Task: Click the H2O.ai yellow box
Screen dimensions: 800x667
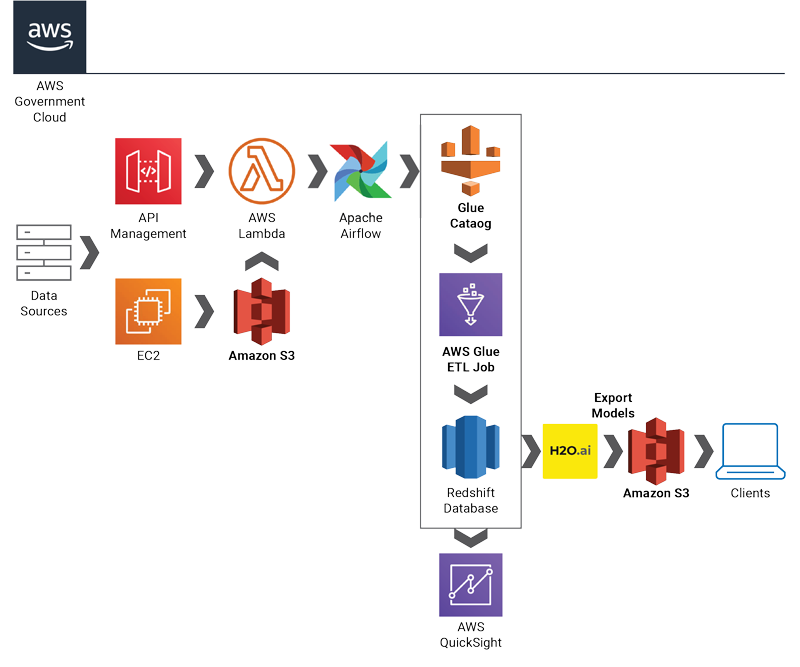Action: point(570,452)
